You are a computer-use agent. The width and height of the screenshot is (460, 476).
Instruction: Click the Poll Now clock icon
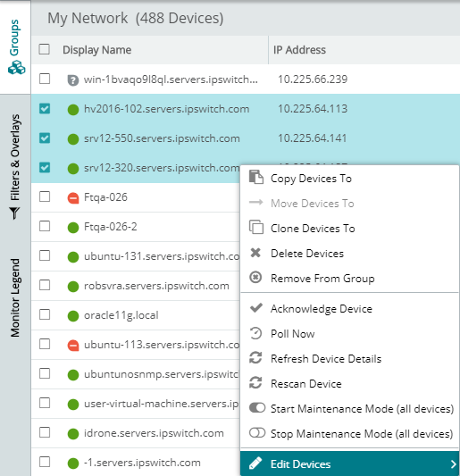coord(255,333)
